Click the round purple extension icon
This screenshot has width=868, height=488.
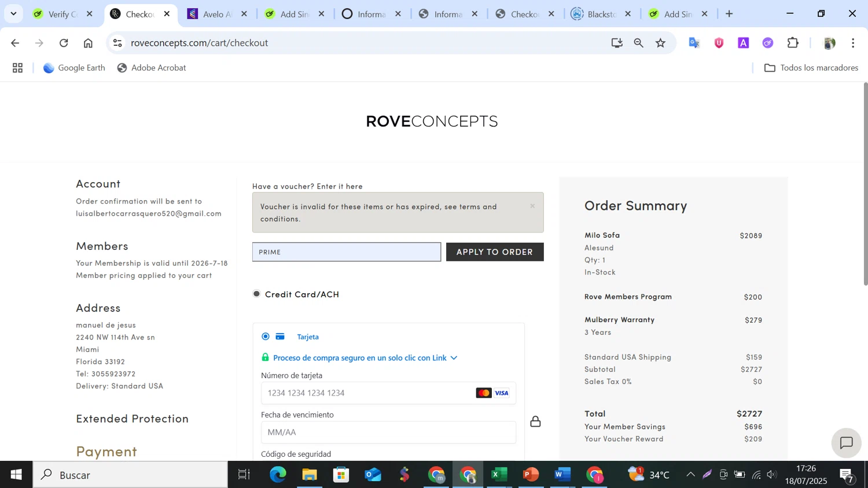point(768,43)
